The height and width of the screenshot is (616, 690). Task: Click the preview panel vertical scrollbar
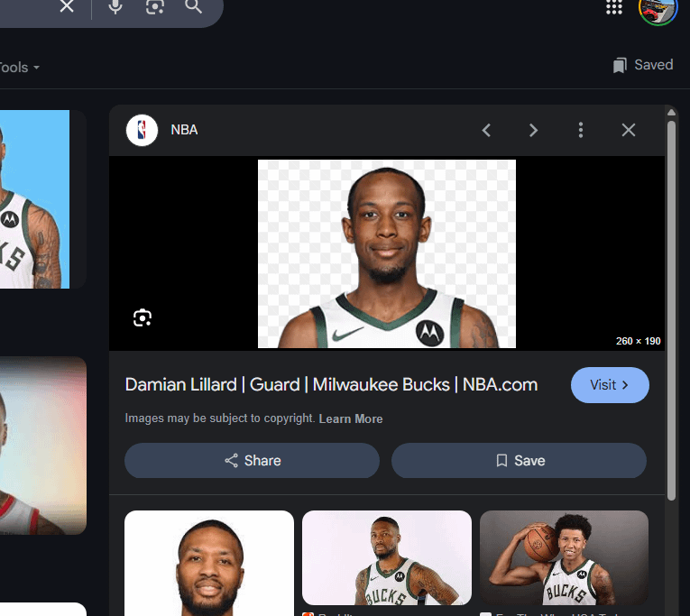[x=671, y=310]
